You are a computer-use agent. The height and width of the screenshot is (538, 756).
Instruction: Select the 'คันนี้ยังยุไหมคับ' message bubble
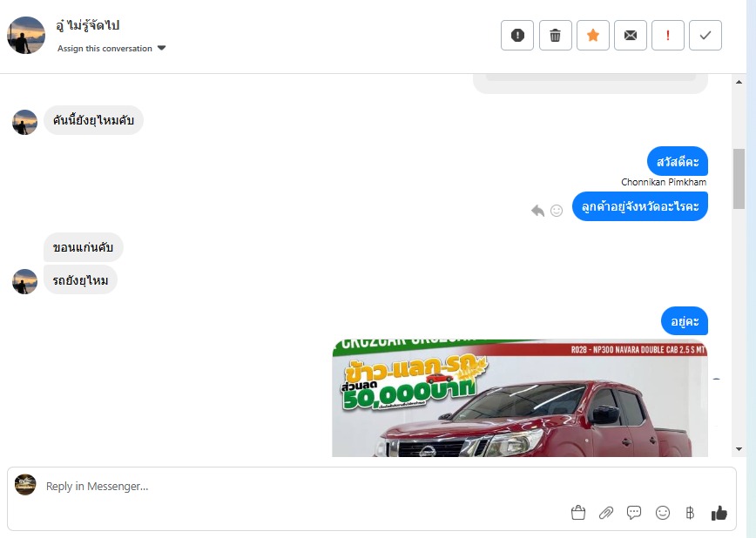pyautogui.click(x=93, y=120)
